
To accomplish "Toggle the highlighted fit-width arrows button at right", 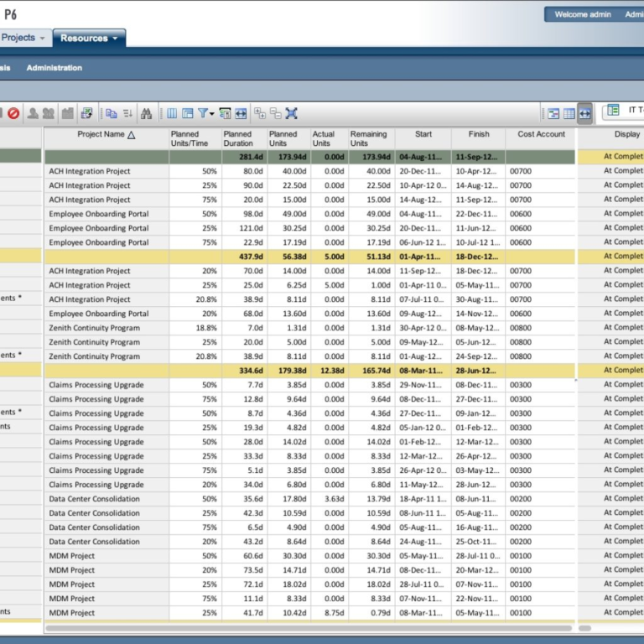I will tap(584, 113).
